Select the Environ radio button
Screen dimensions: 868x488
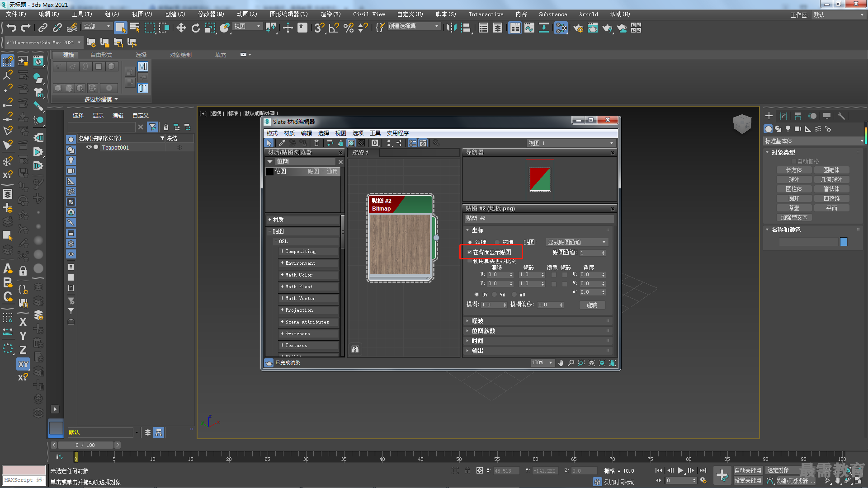tap(497, 242)
